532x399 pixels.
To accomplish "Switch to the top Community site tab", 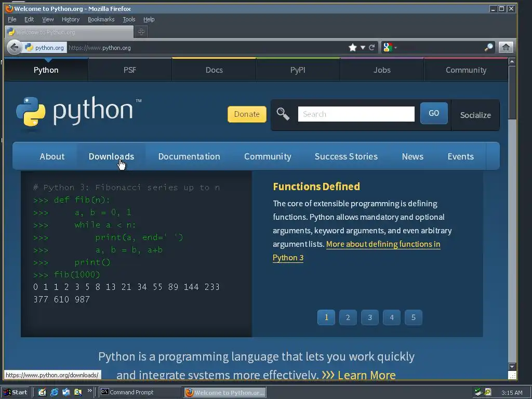I will tap(466, 70).
